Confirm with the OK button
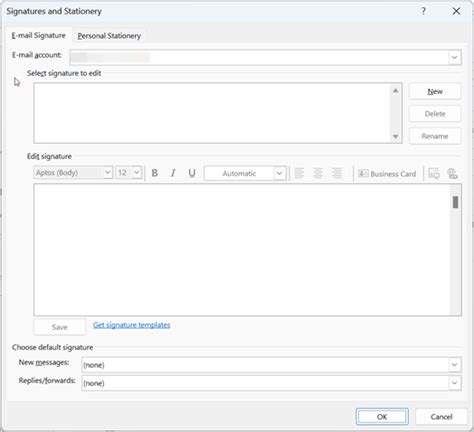 click(x=382, y=417)
